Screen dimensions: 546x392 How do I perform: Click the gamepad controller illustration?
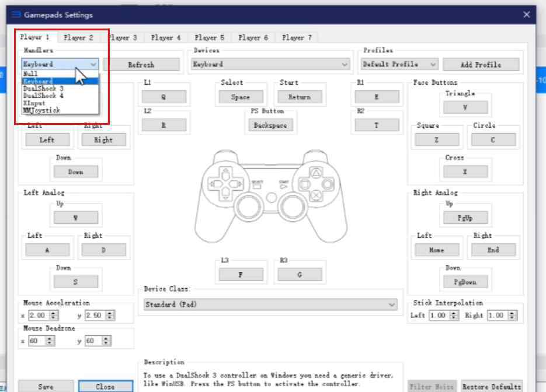coord(271,196)
